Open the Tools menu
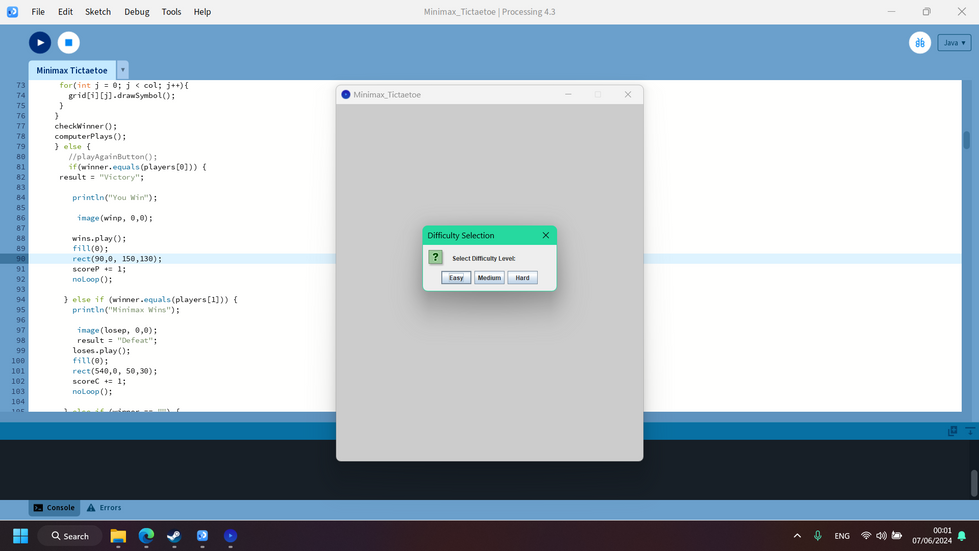 [x=171, y=11]
